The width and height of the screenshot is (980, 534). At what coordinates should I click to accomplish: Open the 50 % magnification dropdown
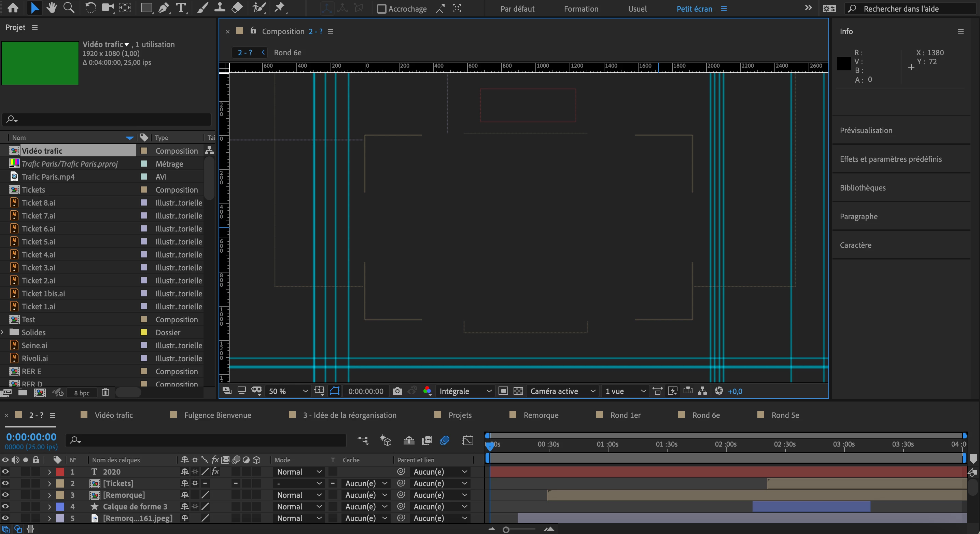point(288,391)
